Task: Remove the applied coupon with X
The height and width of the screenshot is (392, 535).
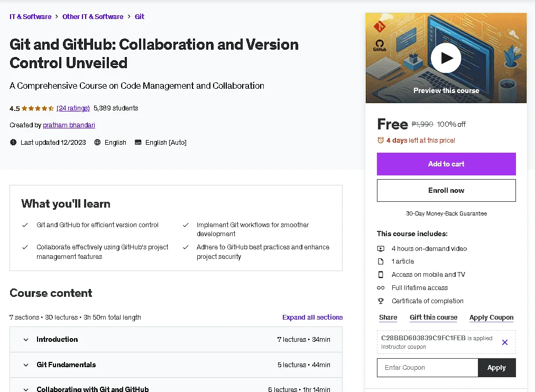Action: [x=505, y=342]
